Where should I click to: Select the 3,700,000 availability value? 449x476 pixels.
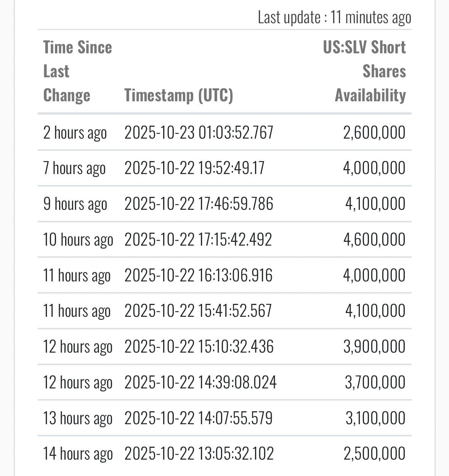tap(375, 382)
